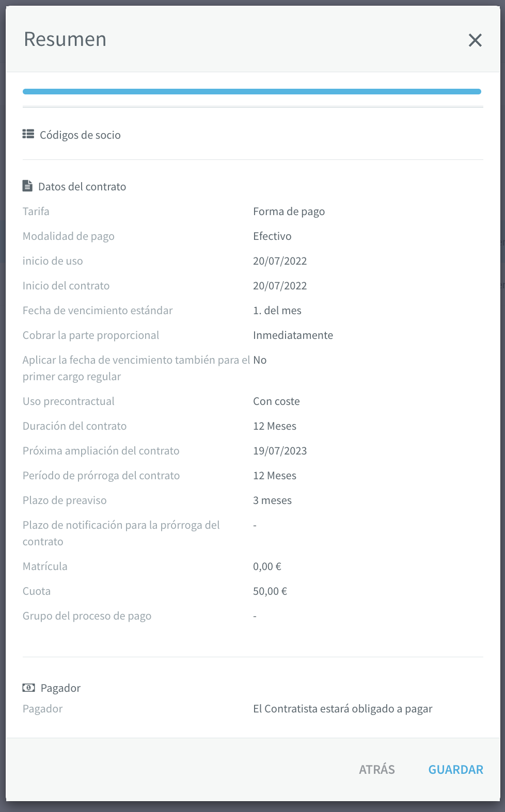Click the Cuota amount 50,00 €

pyautogui.click(x=270, y=591)
